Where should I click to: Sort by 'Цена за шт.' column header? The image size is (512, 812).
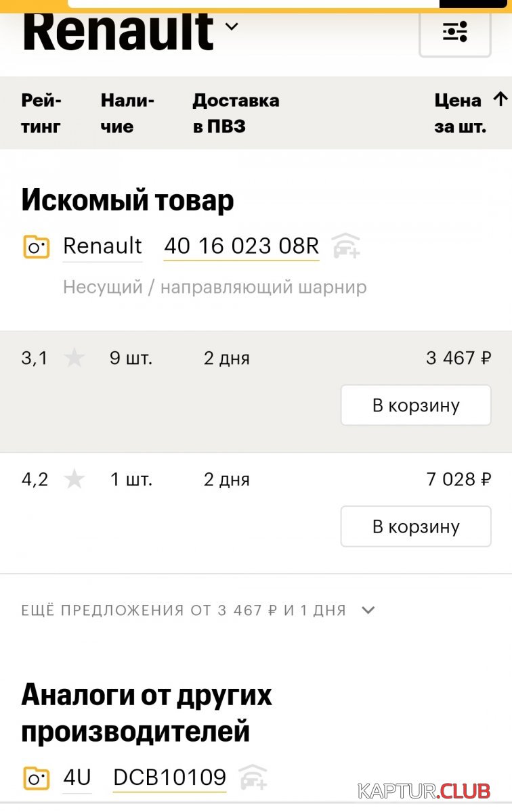tap(458, 113)
